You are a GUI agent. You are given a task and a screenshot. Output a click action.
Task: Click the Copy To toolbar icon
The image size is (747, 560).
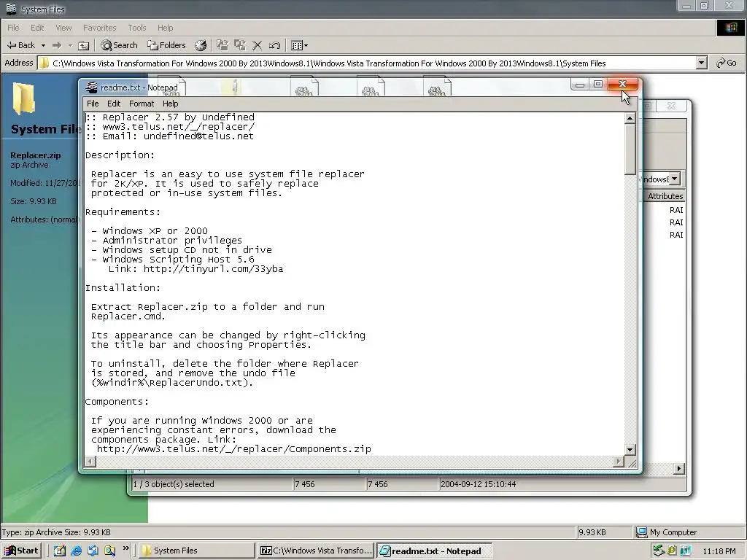tap(239, 45)
